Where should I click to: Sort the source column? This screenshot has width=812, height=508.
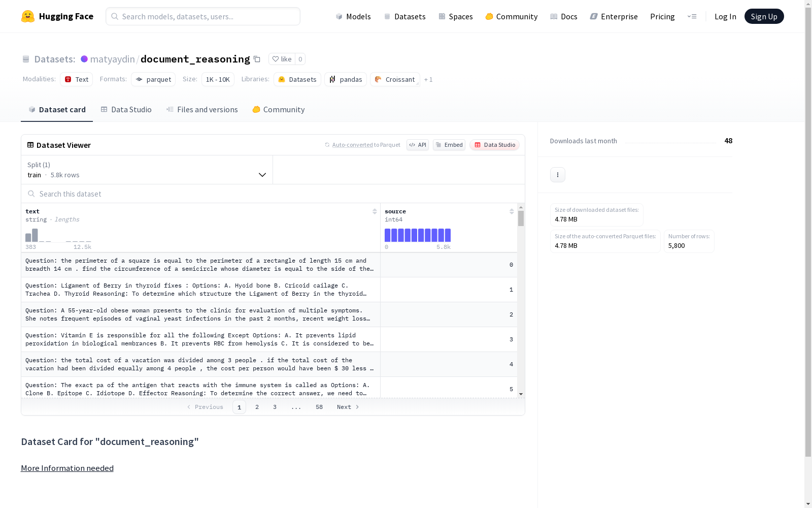click(512, 211)
